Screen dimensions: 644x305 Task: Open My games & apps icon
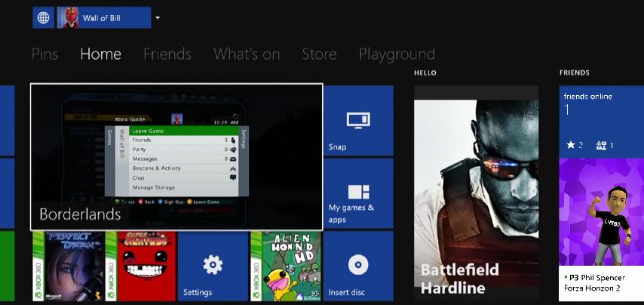(358, 192)
